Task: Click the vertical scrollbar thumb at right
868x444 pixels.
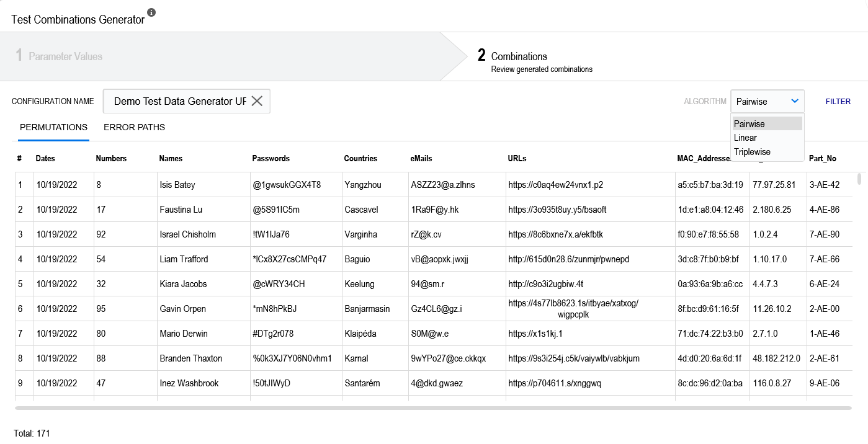Action: pyautogui.click(x=859, y=179)
